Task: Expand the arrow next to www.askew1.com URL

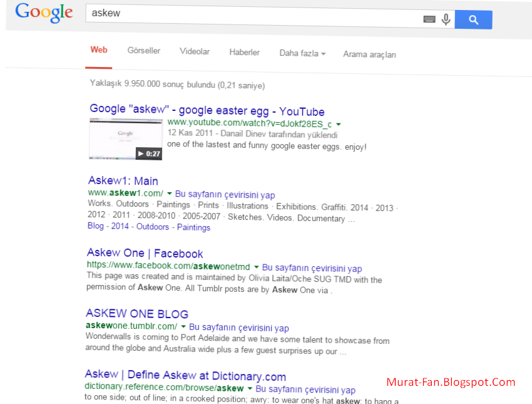Action: coord(170,194)
